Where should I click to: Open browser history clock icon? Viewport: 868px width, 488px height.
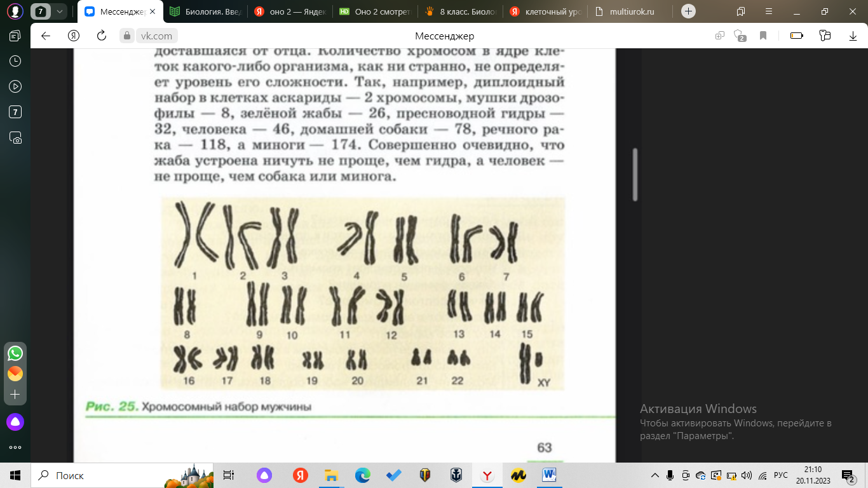coord(15,61)
